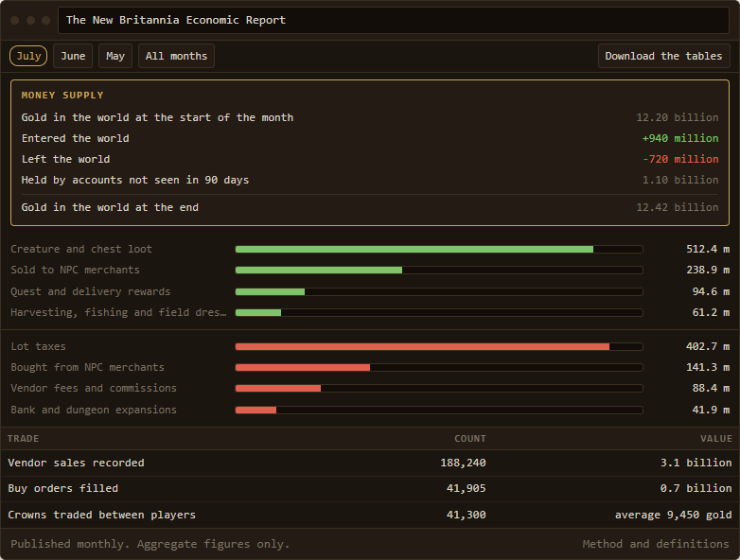The width and height of the screenshot is (740, 560).
Task: Click the 'Bank and dungeon expansions' label
Action: click(x=94, y=410)
